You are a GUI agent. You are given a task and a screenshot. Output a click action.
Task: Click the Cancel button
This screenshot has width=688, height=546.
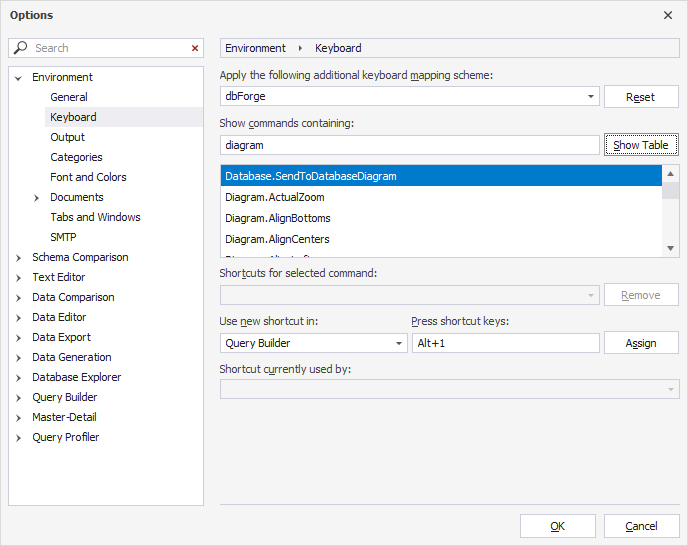tap(641, 526)
